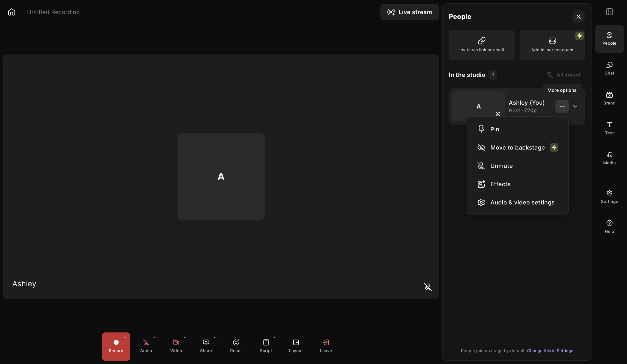Expand the Audio options caret
Screen dimensions: 627x364
(x=155, y=338)
